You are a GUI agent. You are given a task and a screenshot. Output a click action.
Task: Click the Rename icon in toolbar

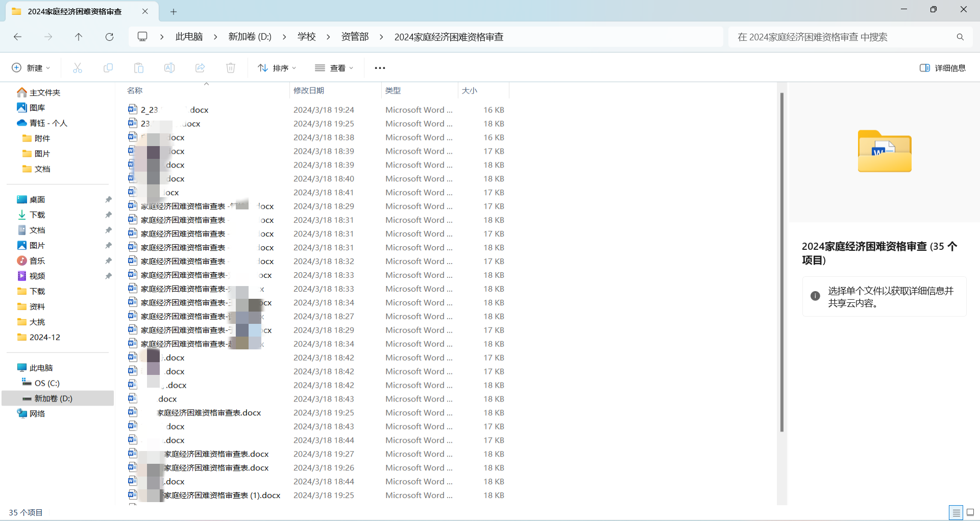[x=169, y=68]
